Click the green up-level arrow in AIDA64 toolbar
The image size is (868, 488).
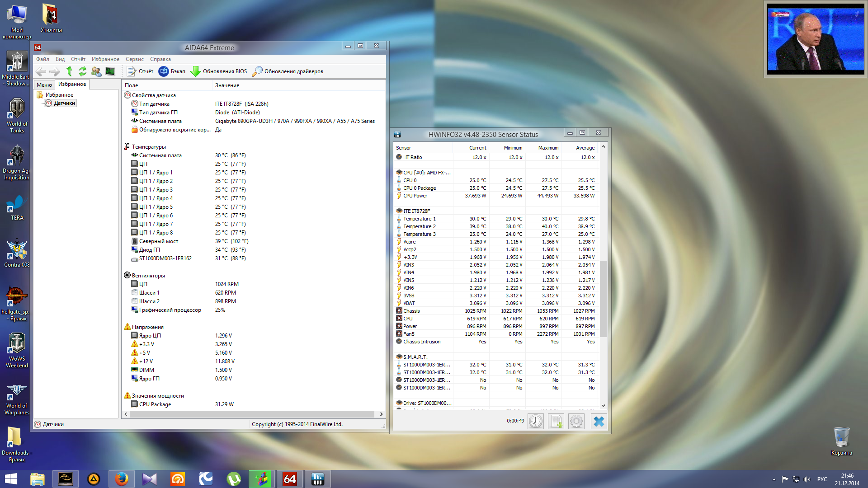tap(69, 71)
